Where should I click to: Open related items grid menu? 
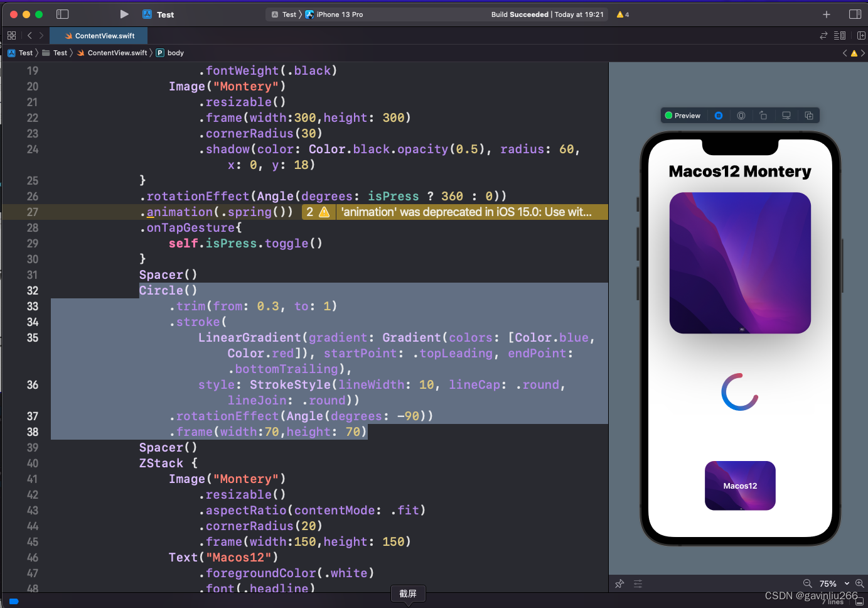point(11,36)
